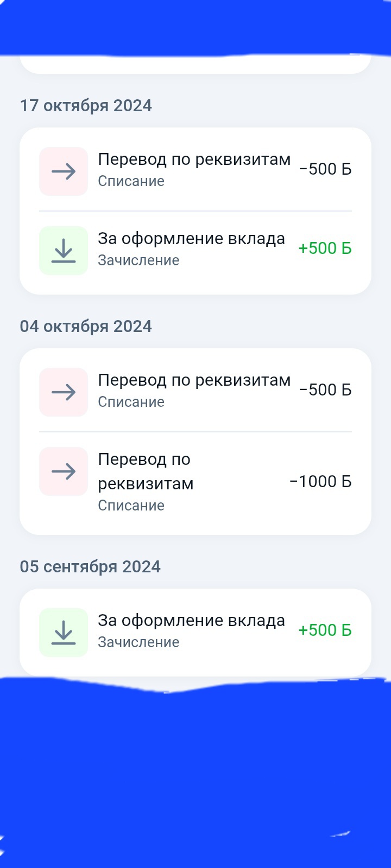The image size is (391, 868).
Task: Tap the "17 октября 2024" date header
Action: coord(86,105)
